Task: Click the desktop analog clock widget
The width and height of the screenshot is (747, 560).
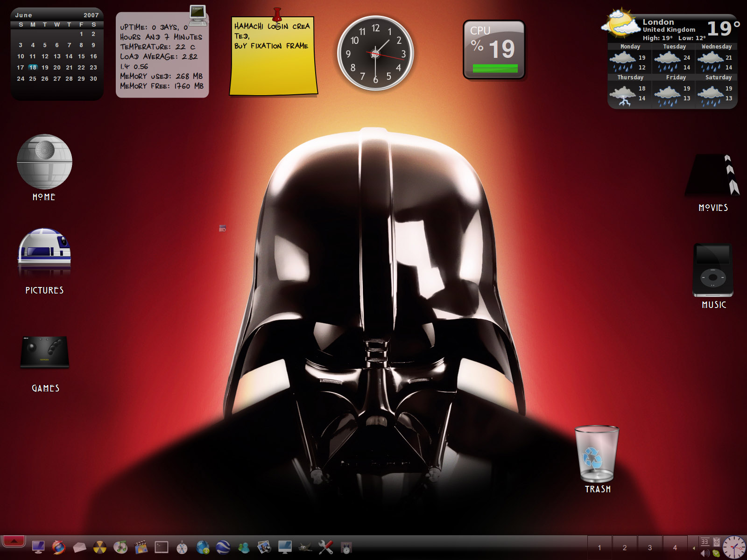Action: (375, 54)
